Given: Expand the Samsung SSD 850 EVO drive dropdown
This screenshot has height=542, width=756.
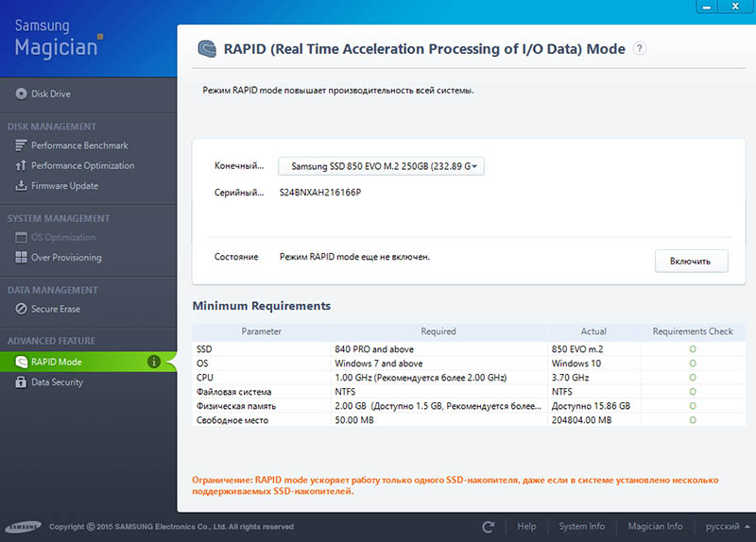Looking at the screenshot, I should tap(381, 166).
